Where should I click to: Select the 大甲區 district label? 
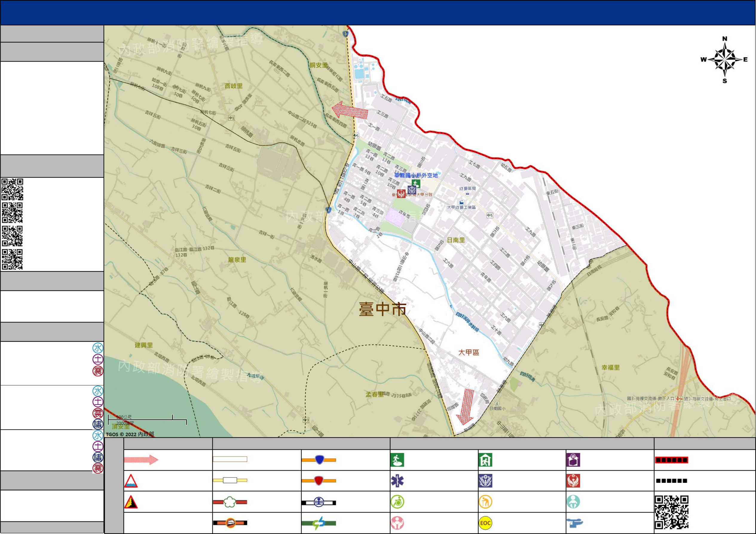[469, 353]
